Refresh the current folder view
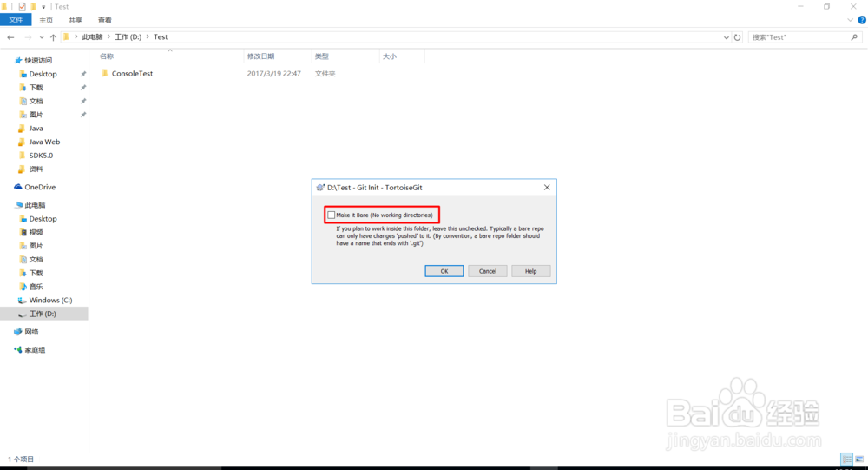Viewport: 868px width, 470px height. tap(737, 37)
